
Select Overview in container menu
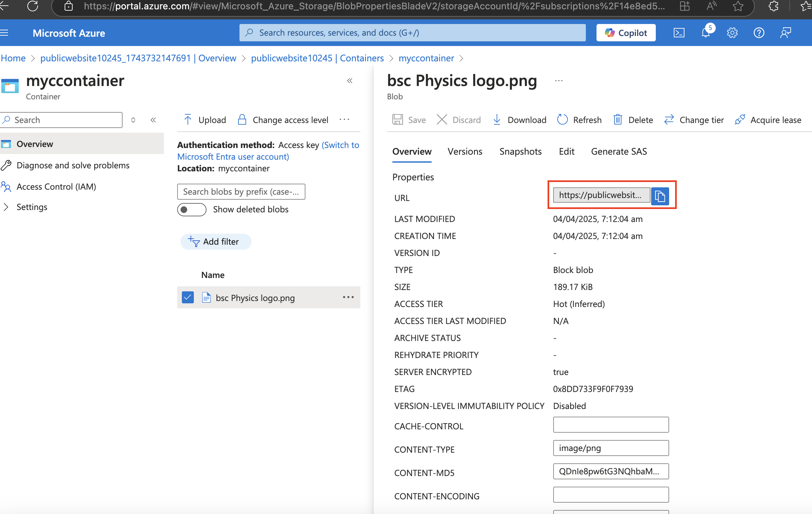82,144
